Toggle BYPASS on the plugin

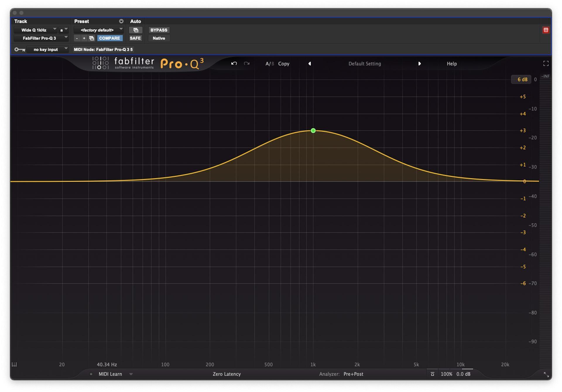[159, 30]
